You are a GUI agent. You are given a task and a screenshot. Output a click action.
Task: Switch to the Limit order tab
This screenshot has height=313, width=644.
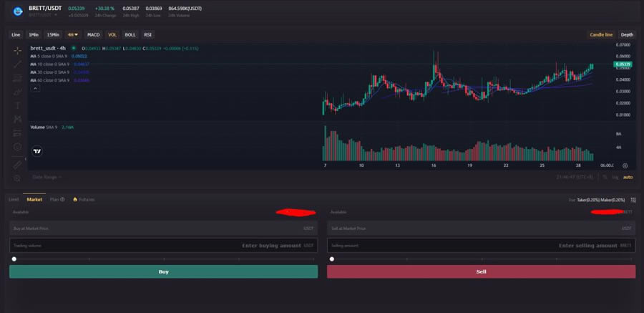coord(14,199)
